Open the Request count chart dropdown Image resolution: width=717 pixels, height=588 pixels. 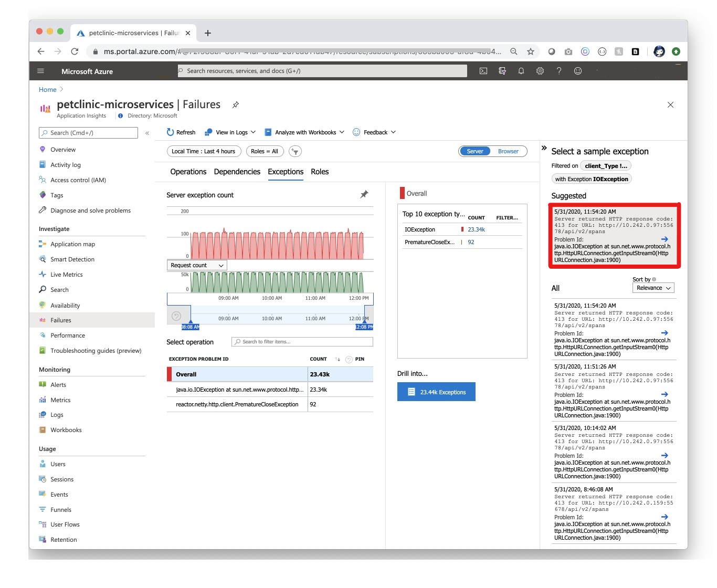(197, 266)
